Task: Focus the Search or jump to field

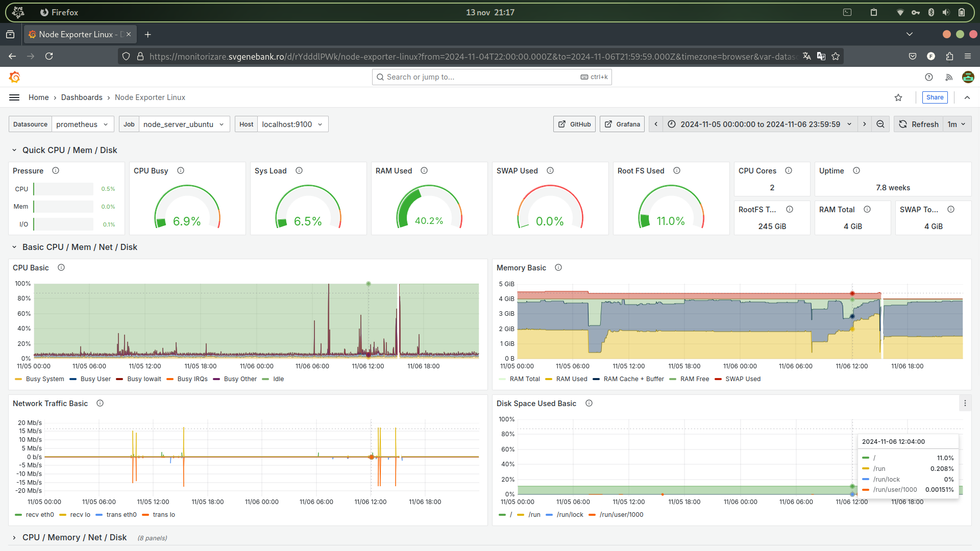Action: 492,77
